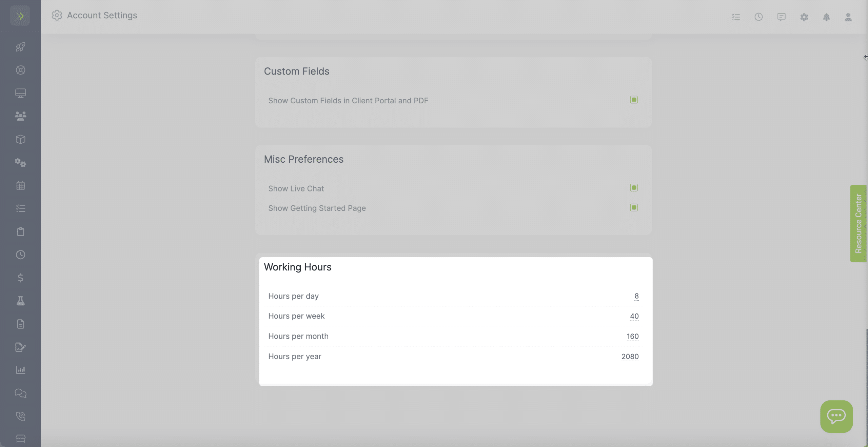Click the Custom Fields section heading

(x=297, y=72)
